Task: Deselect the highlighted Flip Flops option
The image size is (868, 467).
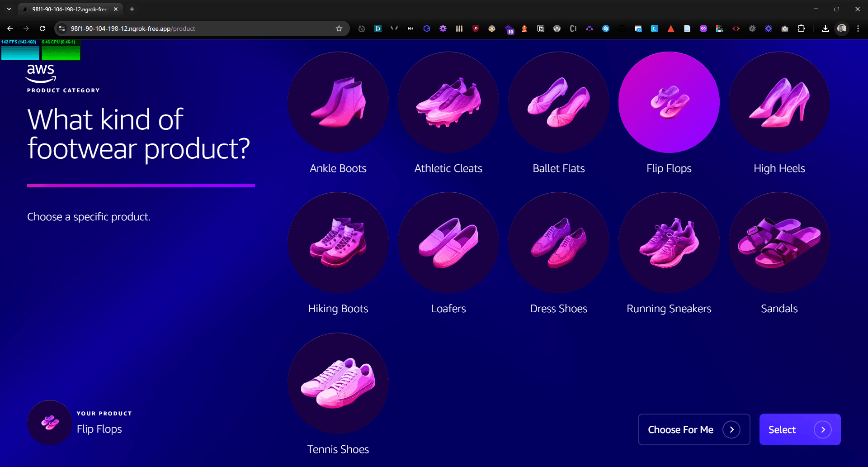Action: pyautogui.click(x=669, y=102)
